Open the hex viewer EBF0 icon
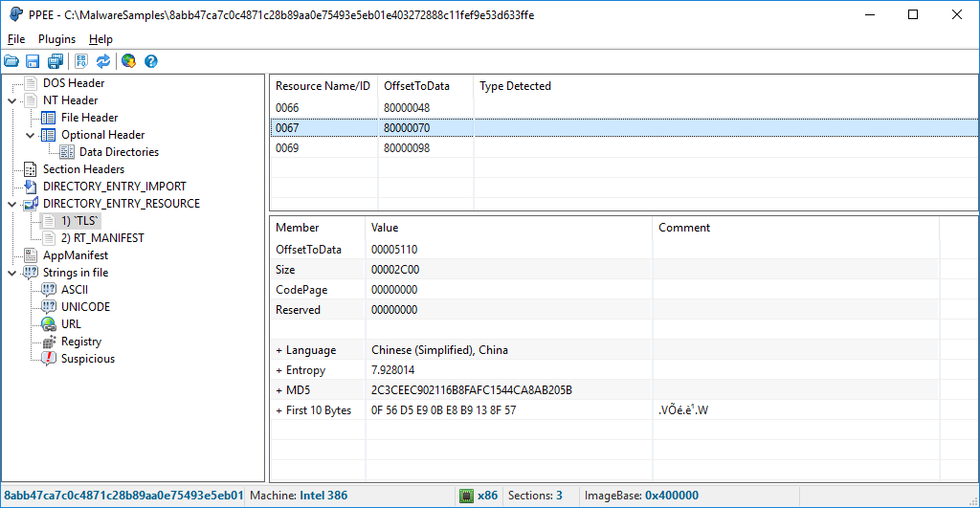This screenshot has width=980, height=508. pos(81,61)
